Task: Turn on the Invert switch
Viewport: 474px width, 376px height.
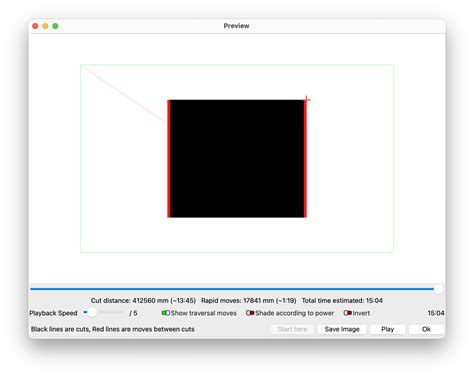Action: tap(347, 313)
